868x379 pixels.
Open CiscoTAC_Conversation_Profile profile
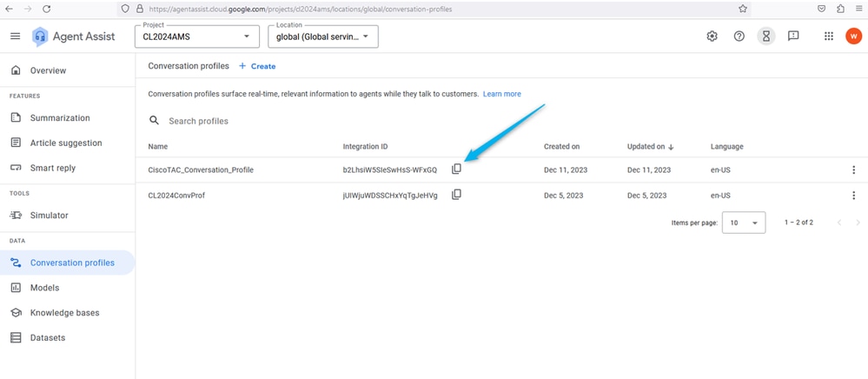(201, 170)
